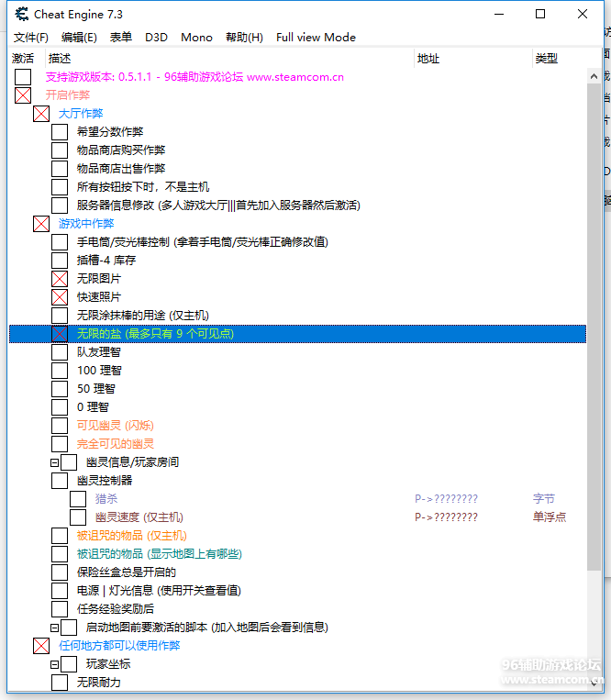Enable the 50 理智 checkbox

(x=60, y=389)
